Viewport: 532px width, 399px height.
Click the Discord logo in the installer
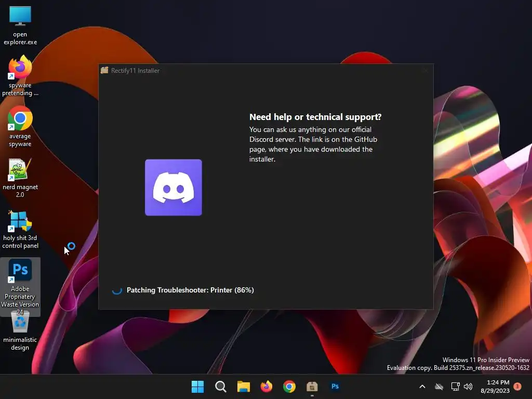(174, 187)
